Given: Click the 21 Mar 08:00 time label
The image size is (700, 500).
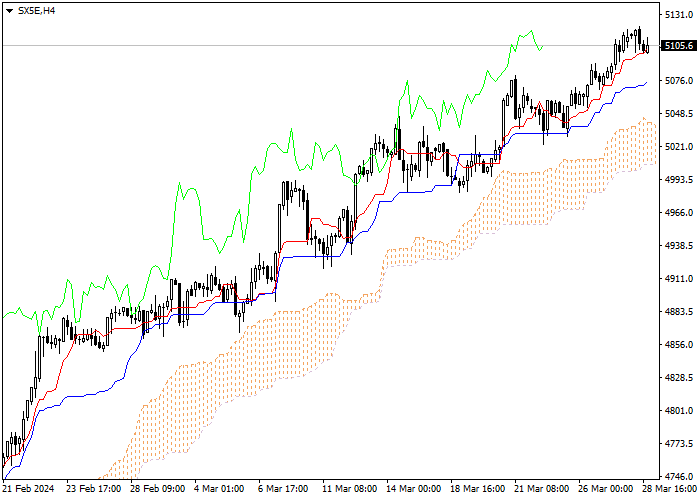Looking at the screenshot, I should (x=542, y=489).
